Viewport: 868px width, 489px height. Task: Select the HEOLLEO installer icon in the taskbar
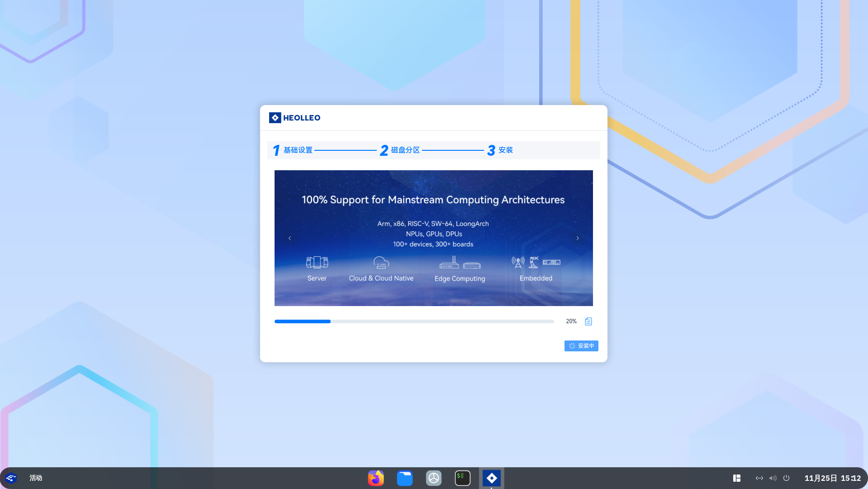(492, 478)
